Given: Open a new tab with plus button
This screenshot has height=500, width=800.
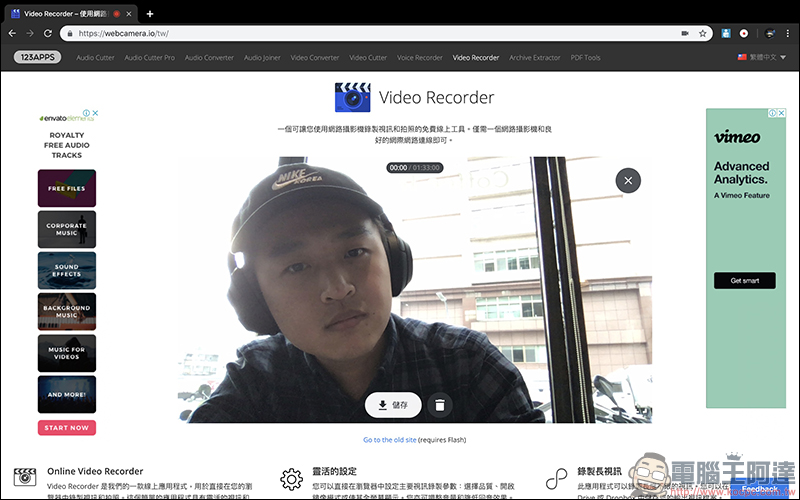Looking at the screenshot, I should pyautogui.click(x=150, y=14).
